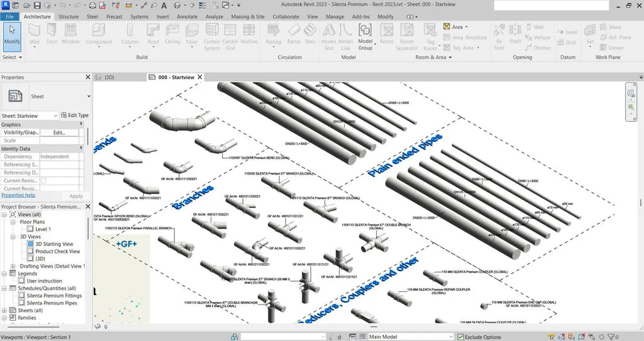This screenshot has width=644, height=341.
Task: Select the Ceiling tool
Action: point(172,35)
